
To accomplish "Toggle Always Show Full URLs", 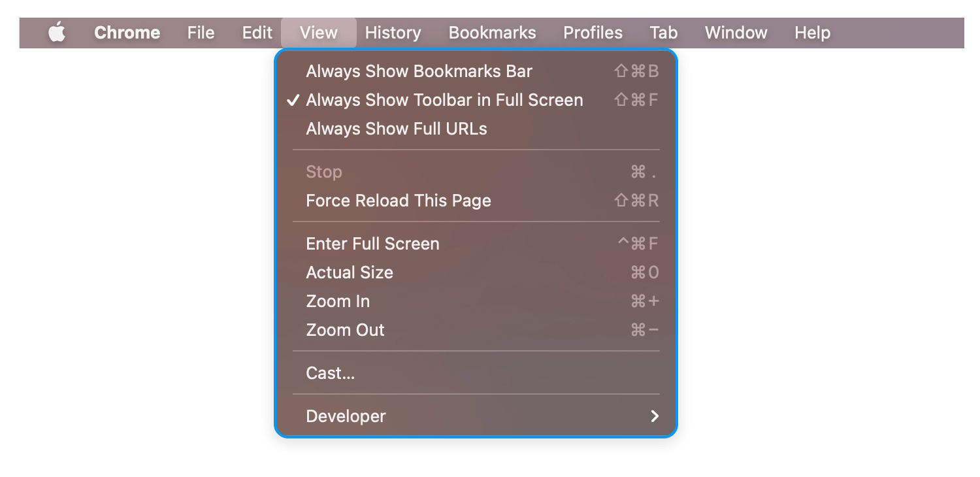I will pos(476,129).
